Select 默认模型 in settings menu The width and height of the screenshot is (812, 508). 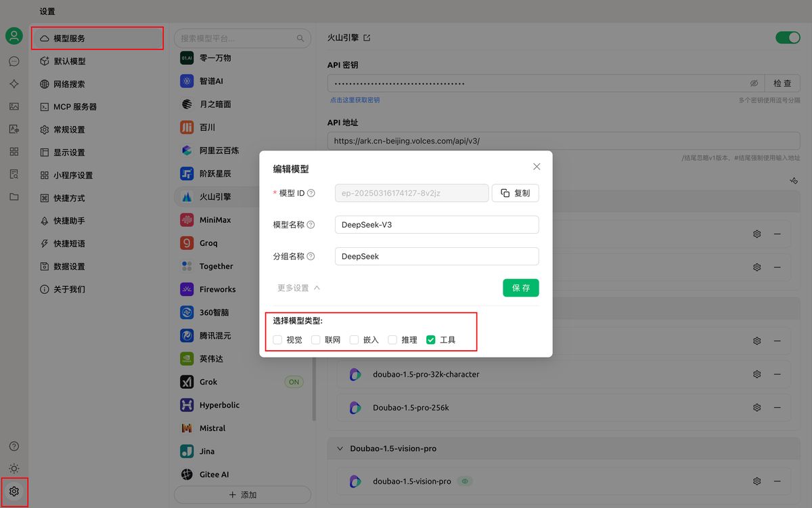(70, 61)
